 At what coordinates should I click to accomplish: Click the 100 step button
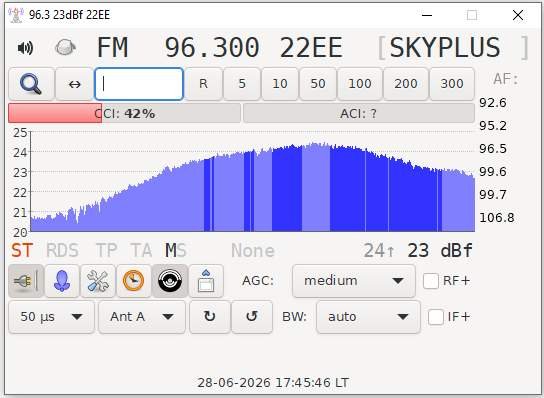tap(360, 84)
